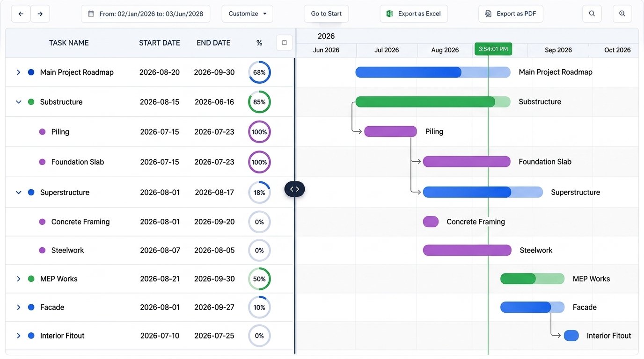Collapse the Superstructure group

(x=19, y=193)
